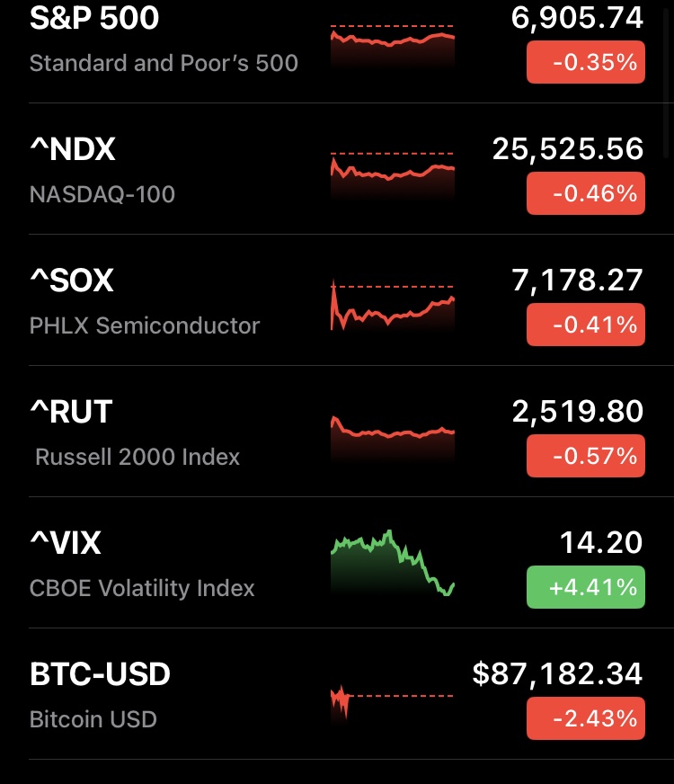The height and width of the screenshot is (784, 674).
Task: Tap the ^SOX -0.41% change badge
Action: [585, 325]
